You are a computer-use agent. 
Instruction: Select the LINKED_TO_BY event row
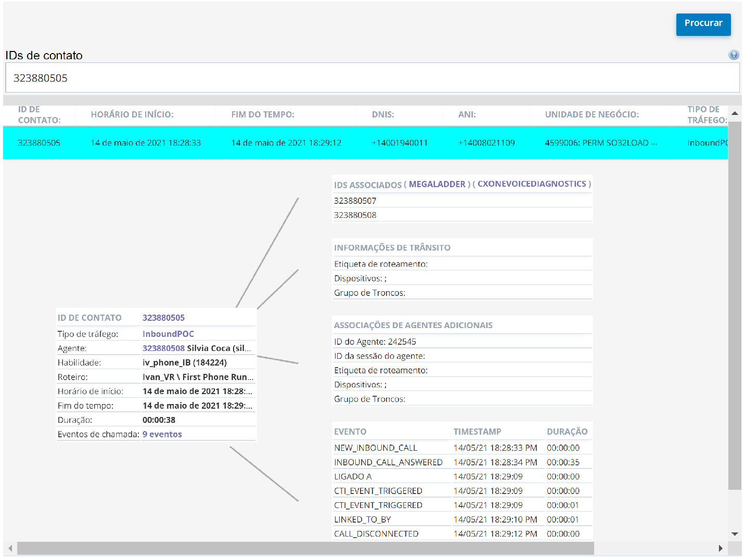coord(462,519)
